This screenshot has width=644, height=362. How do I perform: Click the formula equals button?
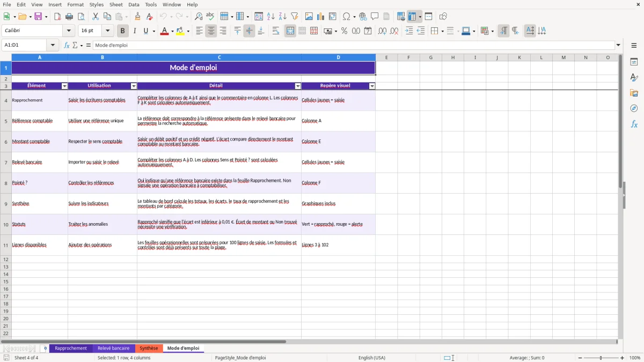click(x=89, y=45)
